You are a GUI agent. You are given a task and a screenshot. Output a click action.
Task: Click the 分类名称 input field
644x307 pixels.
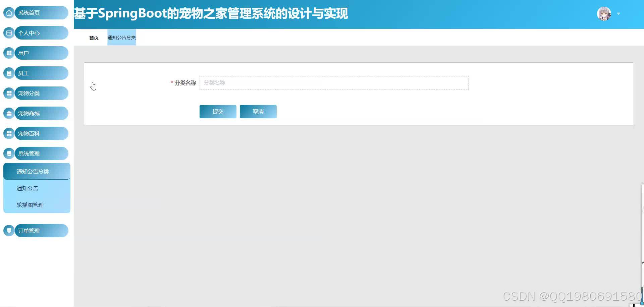point(333,83)
